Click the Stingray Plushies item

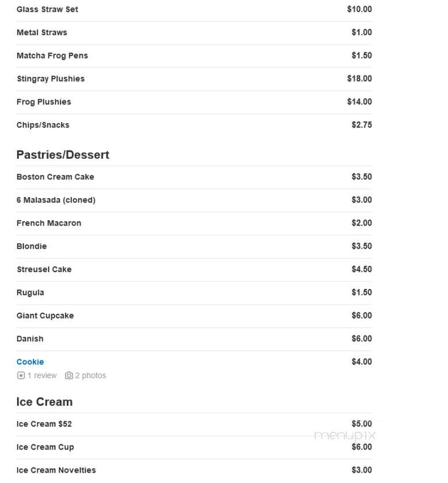point(51,79)
